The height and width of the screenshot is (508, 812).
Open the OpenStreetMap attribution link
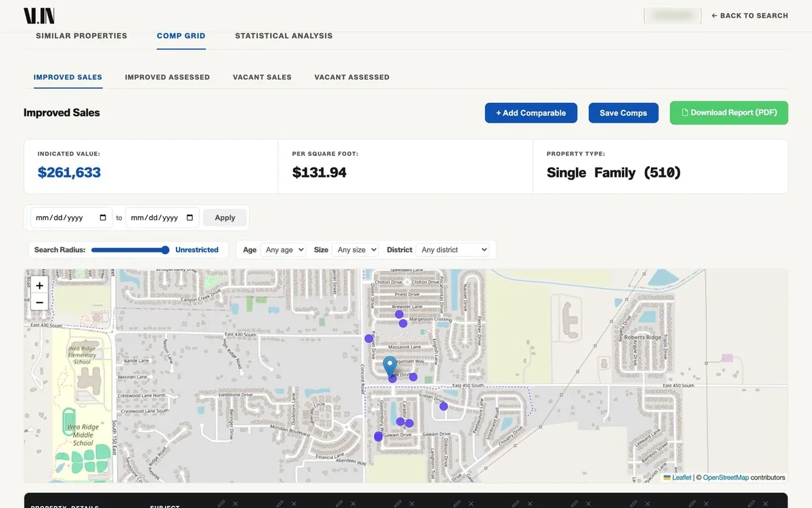click(725, 478)
